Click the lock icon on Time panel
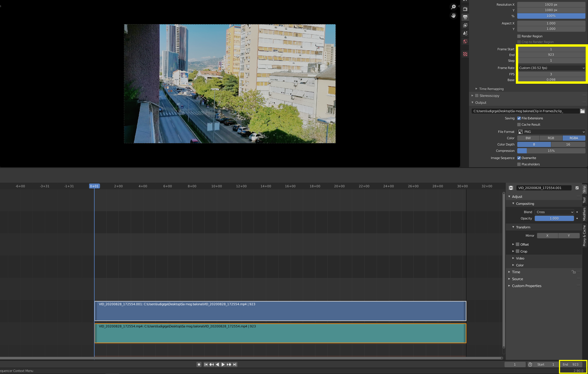Viewport: 588px width, 374px height. point(573,272)
